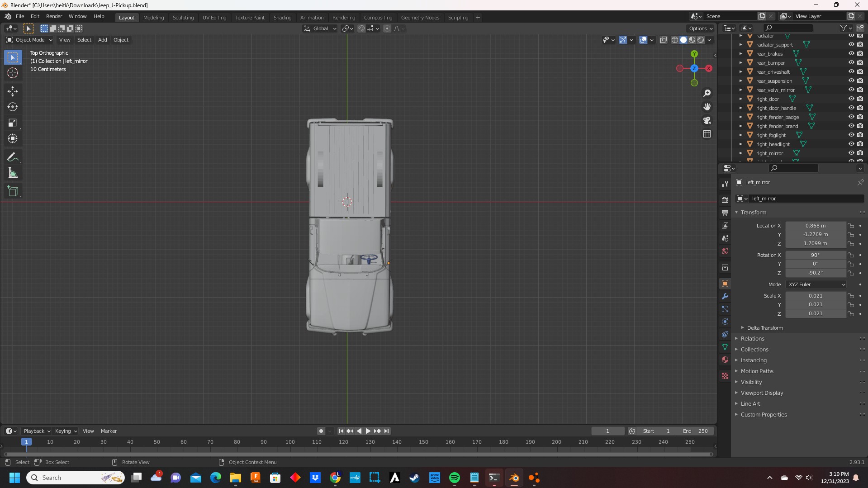Select the Add Cube tool
868x488 pixels.
[x=13, y=191]
